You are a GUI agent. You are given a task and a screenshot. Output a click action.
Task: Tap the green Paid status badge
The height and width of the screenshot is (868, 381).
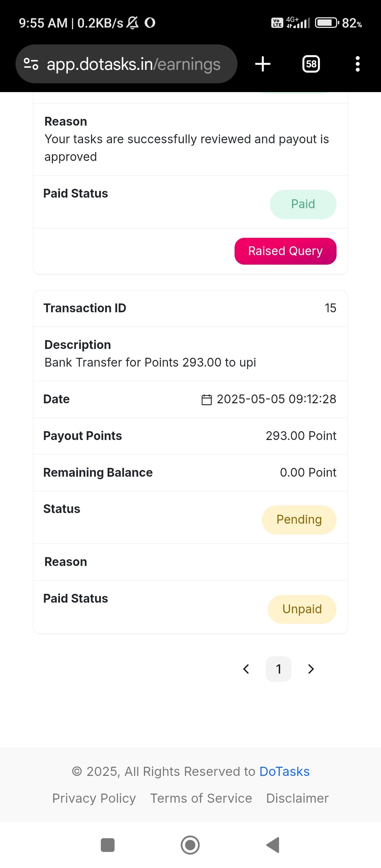tap(303, 204)
